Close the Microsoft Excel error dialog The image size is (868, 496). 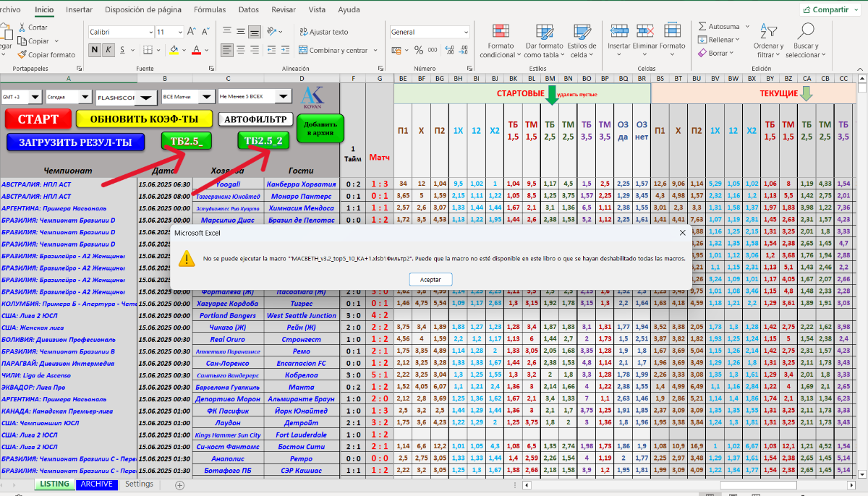682,233
